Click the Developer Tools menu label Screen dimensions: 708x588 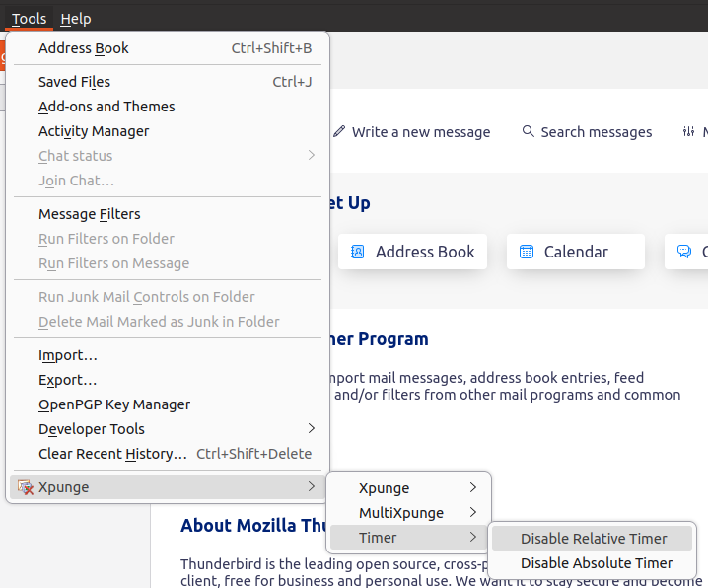tap(92, 429)
